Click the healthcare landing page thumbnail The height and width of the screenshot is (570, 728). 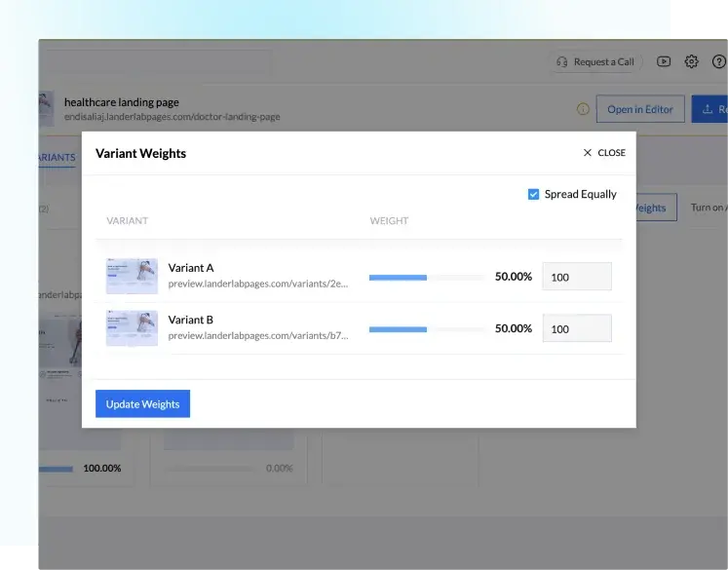coord(46,109)
